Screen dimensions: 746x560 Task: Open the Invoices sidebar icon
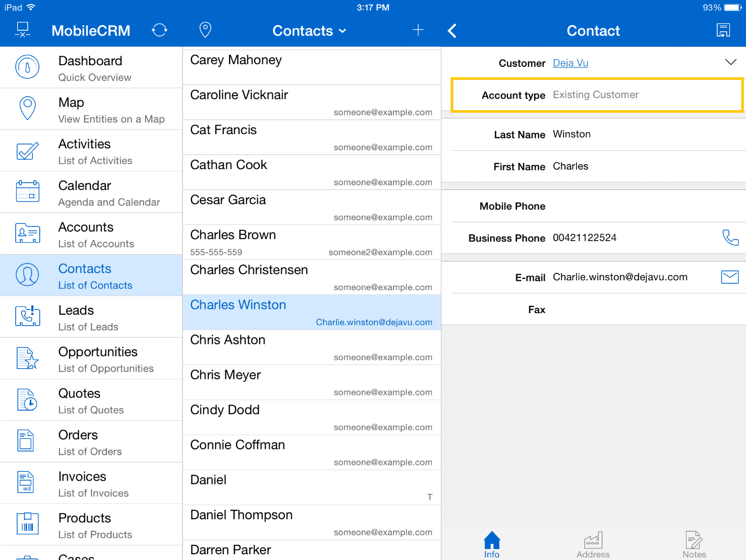pyautogui.click(x=26, y=483)
